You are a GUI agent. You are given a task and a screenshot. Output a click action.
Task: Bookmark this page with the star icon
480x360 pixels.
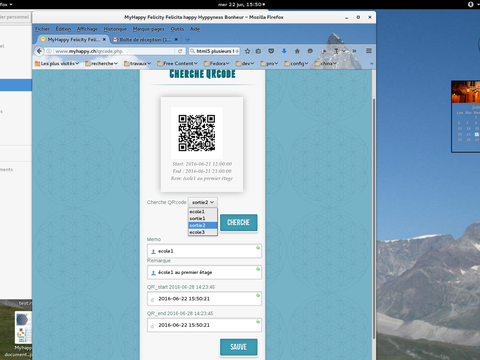click(x=247, y=51)
